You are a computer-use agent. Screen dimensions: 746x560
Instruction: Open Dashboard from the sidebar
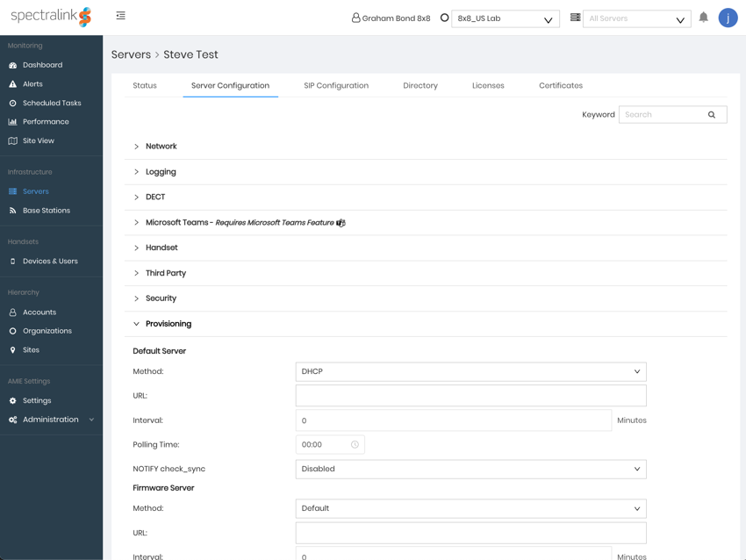[x=42, y=65]
